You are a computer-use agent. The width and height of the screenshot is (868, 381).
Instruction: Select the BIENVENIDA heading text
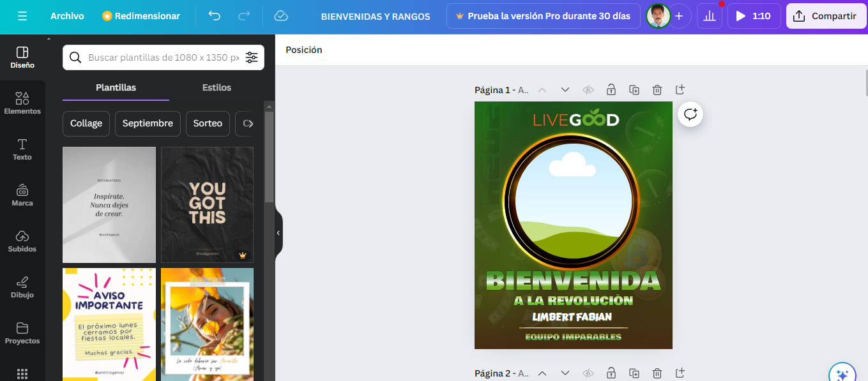point(573,281)
